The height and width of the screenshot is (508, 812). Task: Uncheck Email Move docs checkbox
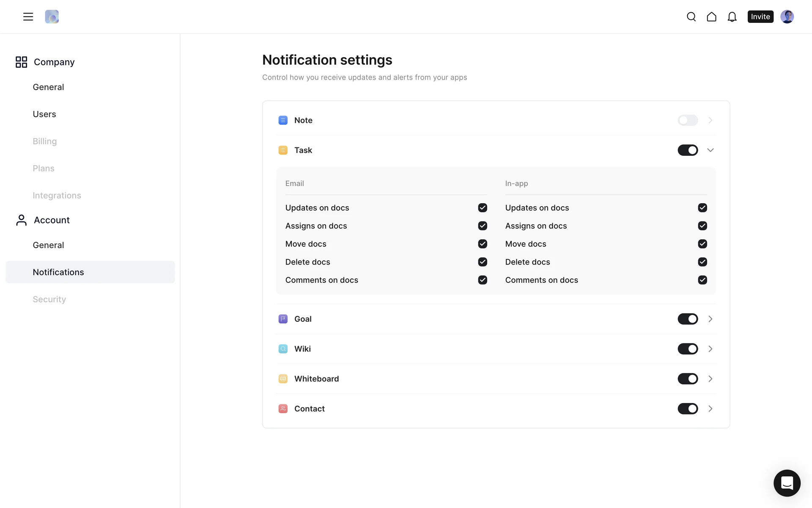483,244
